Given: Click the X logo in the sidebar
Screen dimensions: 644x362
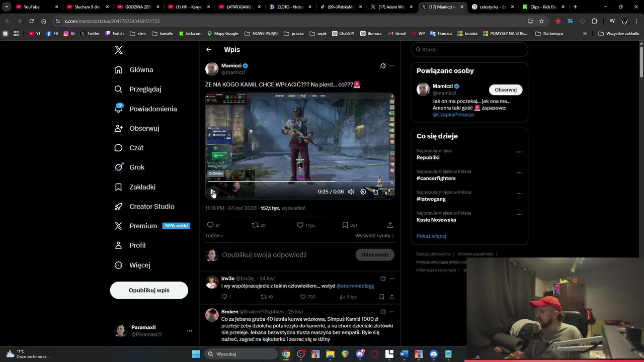Looking at the screenshot, I should (x=119, y=50).
